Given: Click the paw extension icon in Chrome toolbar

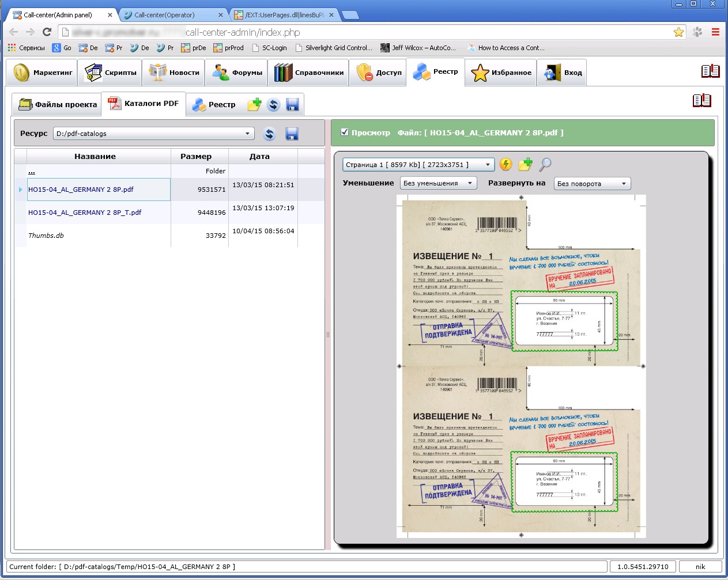Looking at the screenshot, I should [697, 32].
